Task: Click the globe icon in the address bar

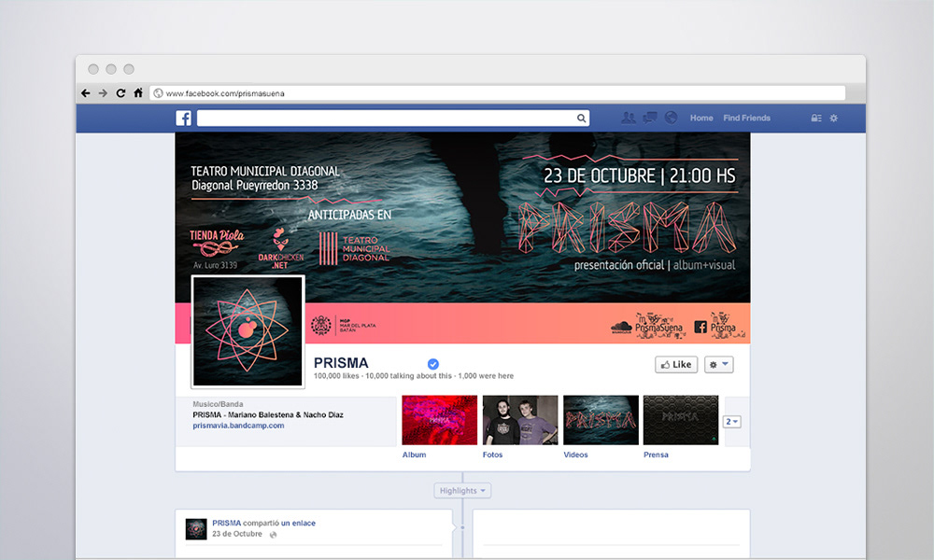Action: (x=159, y=93)
